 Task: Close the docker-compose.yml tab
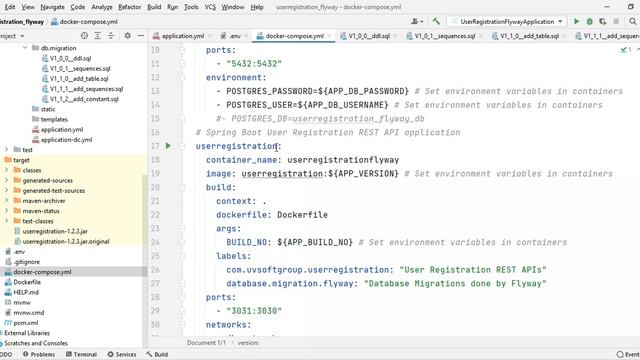click(x=329, y=36)
